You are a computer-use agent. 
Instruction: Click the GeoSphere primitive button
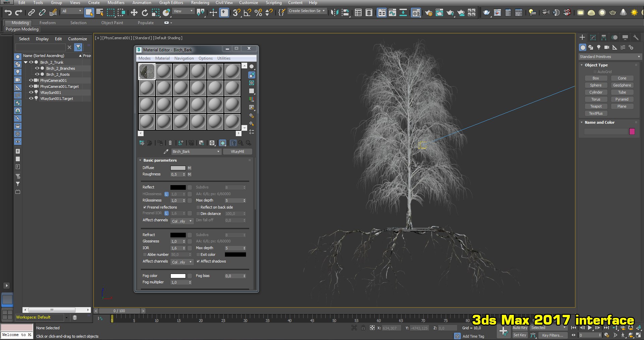tap(622, 85)
